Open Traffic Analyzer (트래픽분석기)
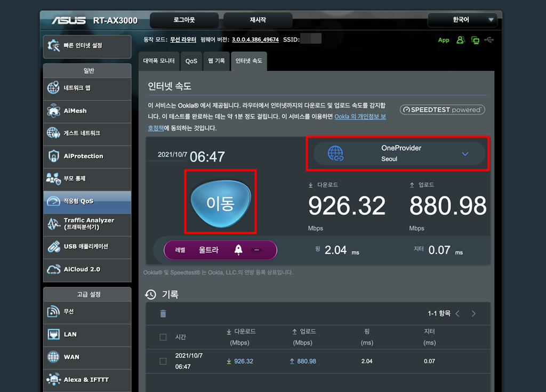 click(x=87, y=224)
